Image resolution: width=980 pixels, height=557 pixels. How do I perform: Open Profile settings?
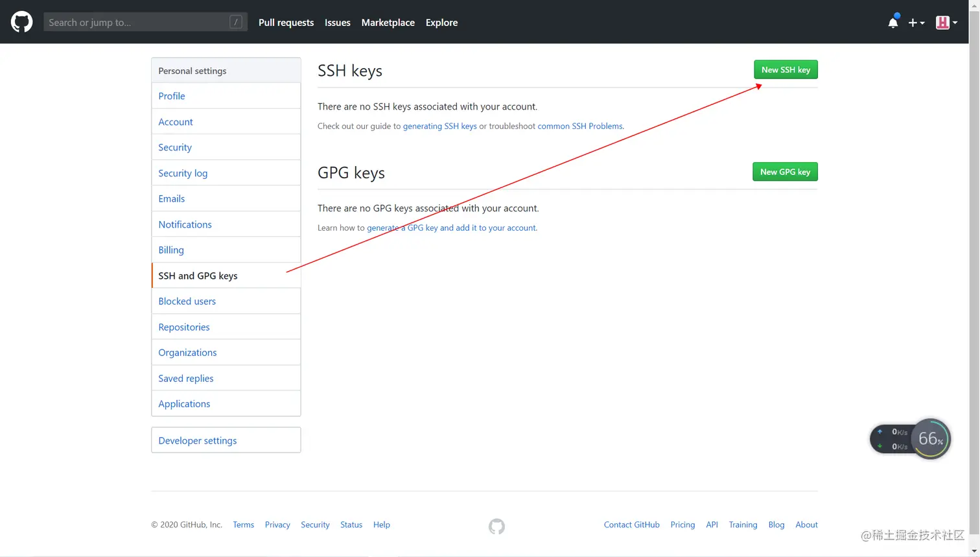click(226, 96)
